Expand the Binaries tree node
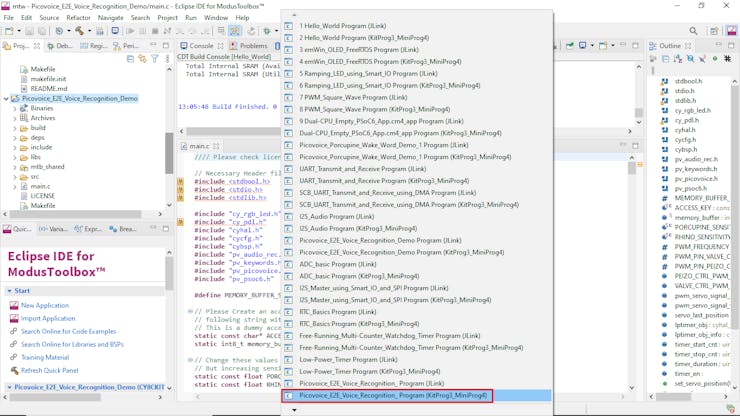740x416 pixels. point(15,109)
